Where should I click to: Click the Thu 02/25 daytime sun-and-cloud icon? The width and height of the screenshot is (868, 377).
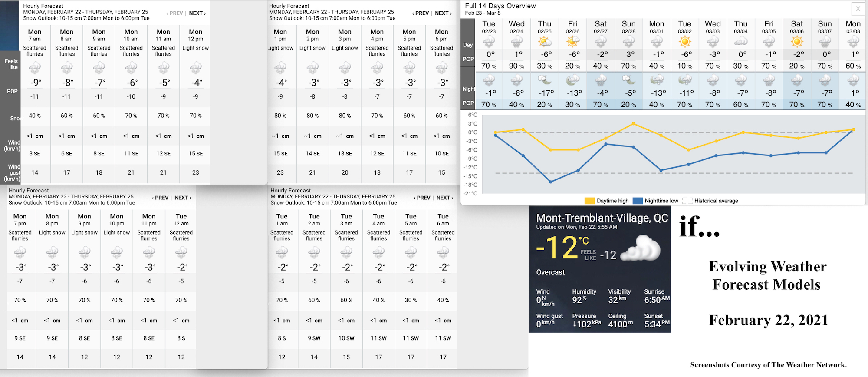(x=545, y=42)
